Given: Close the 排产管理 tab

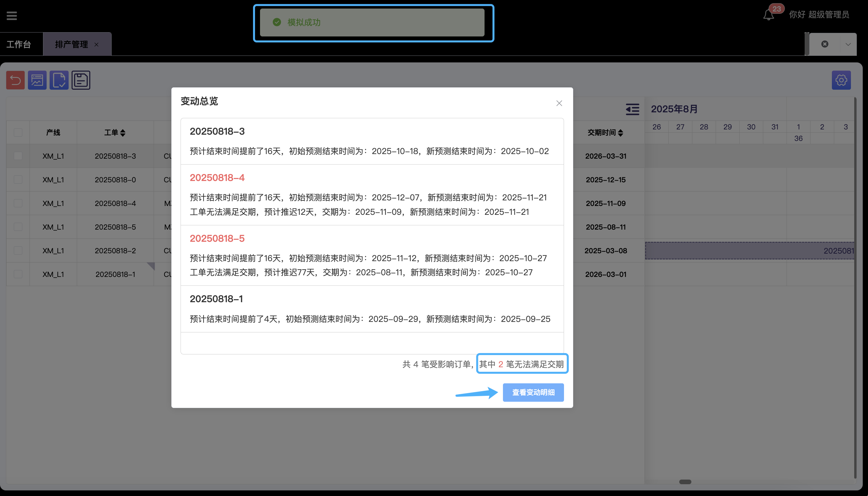Looking at the screenshot, I should tap(97, 45).
